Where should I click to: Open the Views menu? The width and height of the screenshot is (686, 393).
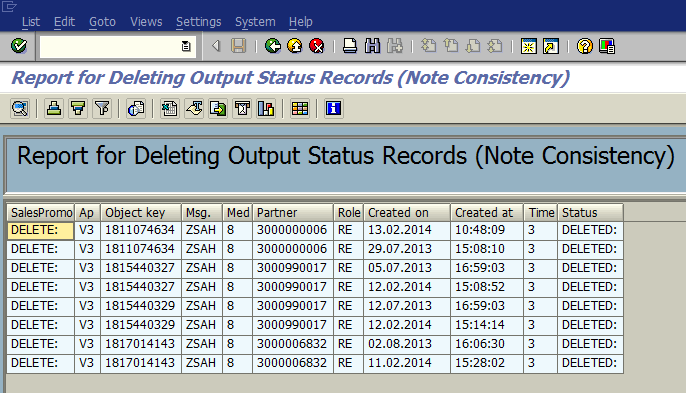pos(146,21)
